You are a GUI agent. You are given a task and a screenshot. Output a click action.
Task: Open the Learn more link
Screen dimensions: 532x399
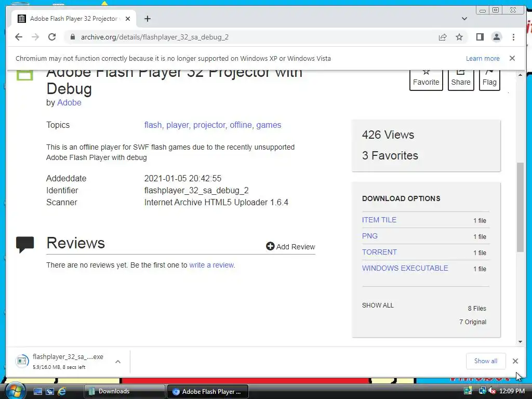point(483,58)
